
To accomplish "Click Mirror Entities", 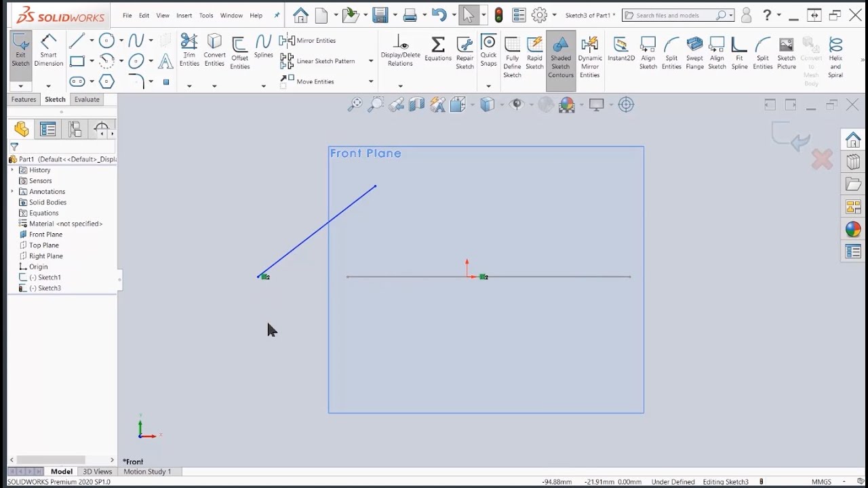I will [x=309, y=41].
